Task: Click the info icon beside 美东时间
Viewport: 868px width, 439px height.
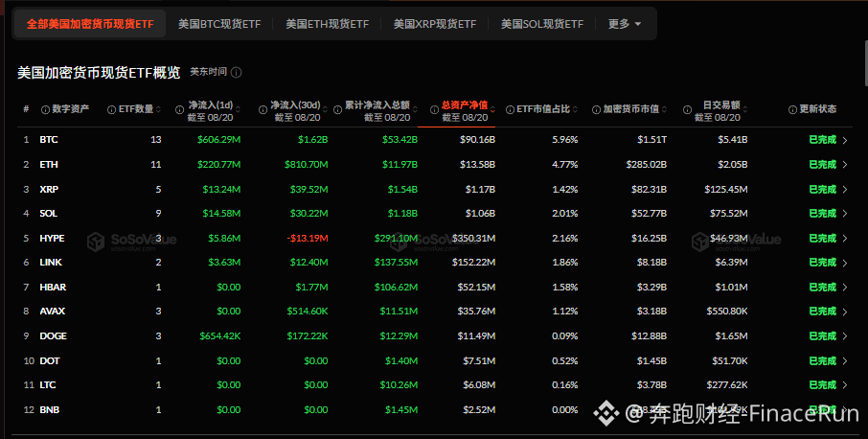Action: click(237, 73)
